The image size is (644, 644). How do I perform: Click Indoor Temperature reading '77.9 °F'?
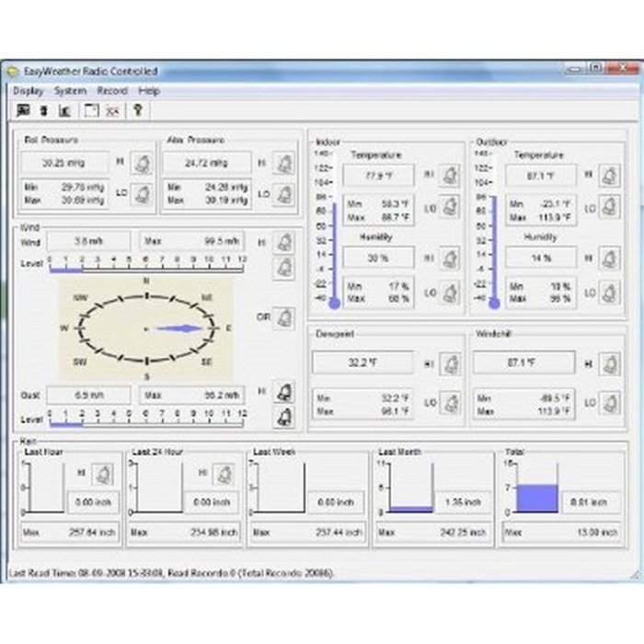(378, 176)
